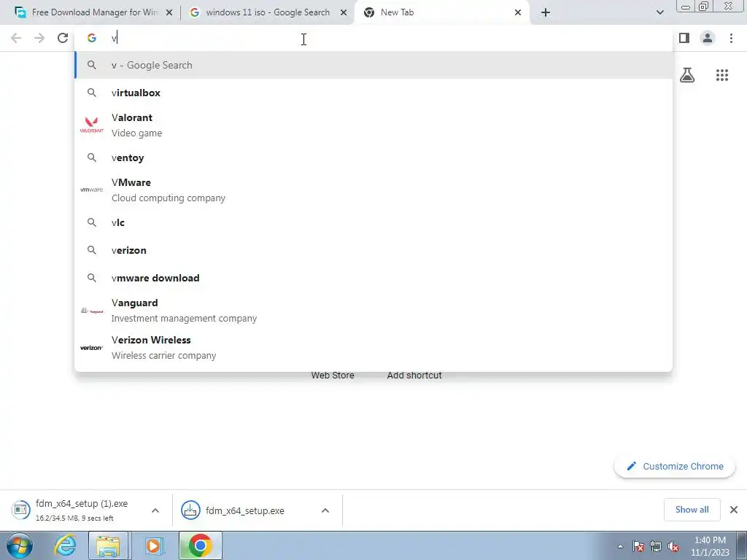747x560 pixels.
Task: Open a new tab with plus button
Action: [x=546, y=12]
